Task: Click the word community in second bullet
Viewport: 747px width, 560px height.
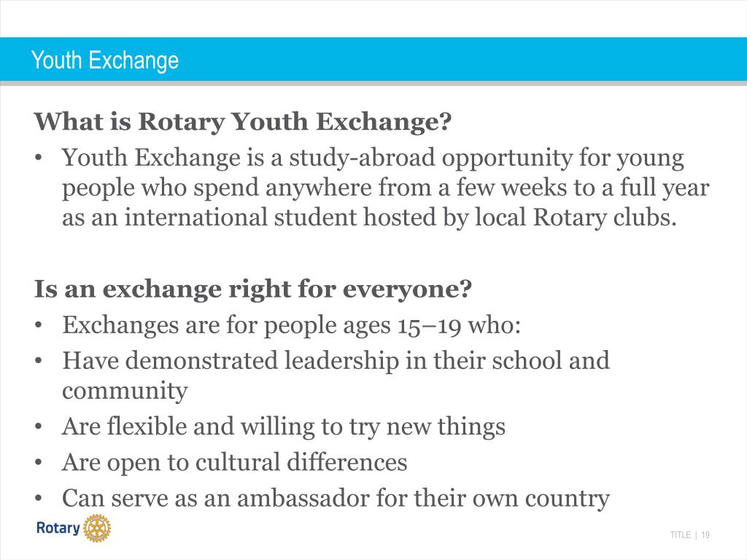Action: [125, 392]
